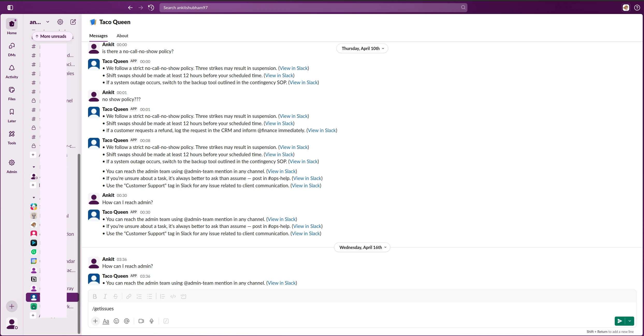Open send options dropdown arrow
The width and height of the screenshot is (644, 336).
coord(630,321)
